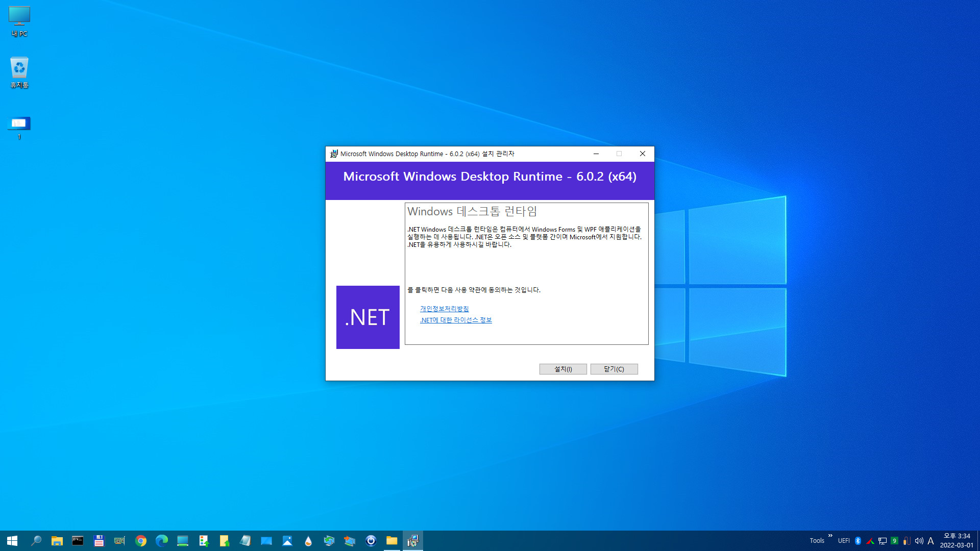Minimize the Desktop Runtime setup window

(596, 154)
